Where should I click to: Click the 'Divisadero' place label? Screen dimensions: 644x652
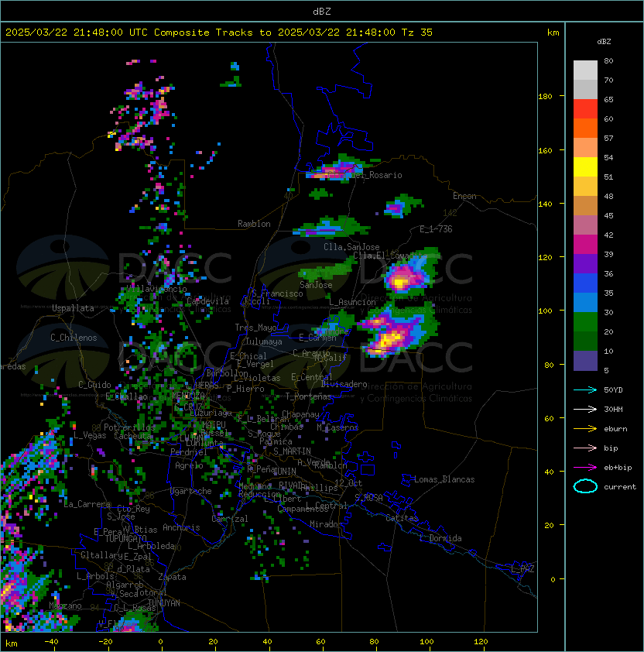pos(344,384)
